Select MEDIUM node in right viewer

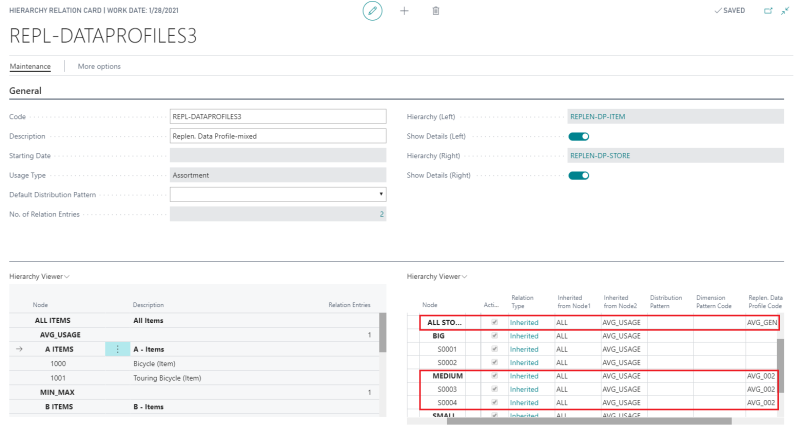click(x=447, y=376)
